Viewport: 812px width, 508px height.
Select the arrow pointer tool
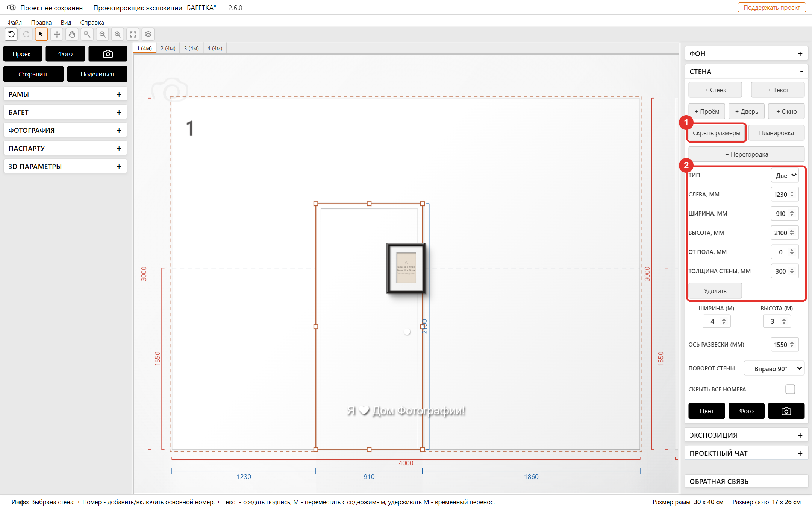click(x=41, y=34)
